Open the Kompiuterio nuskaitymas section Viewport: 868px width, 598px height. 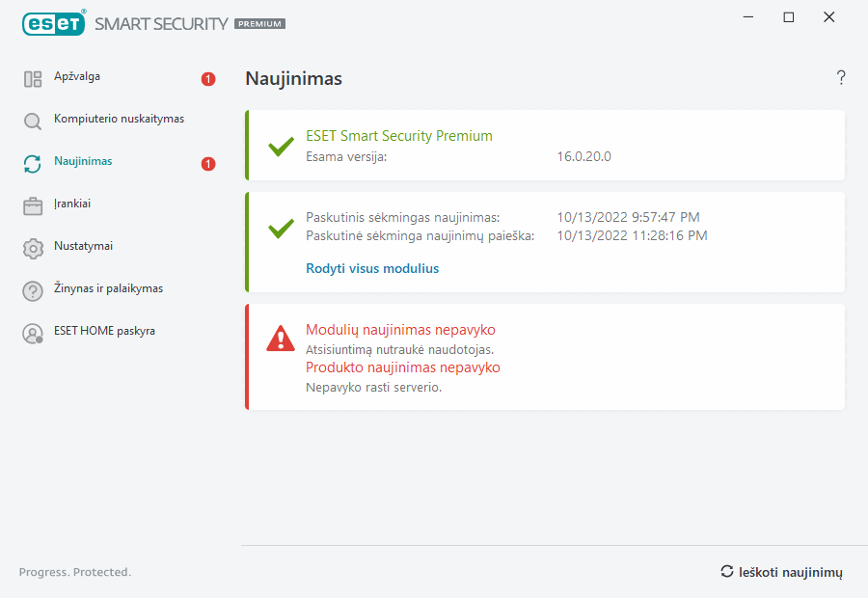(119, 119)
